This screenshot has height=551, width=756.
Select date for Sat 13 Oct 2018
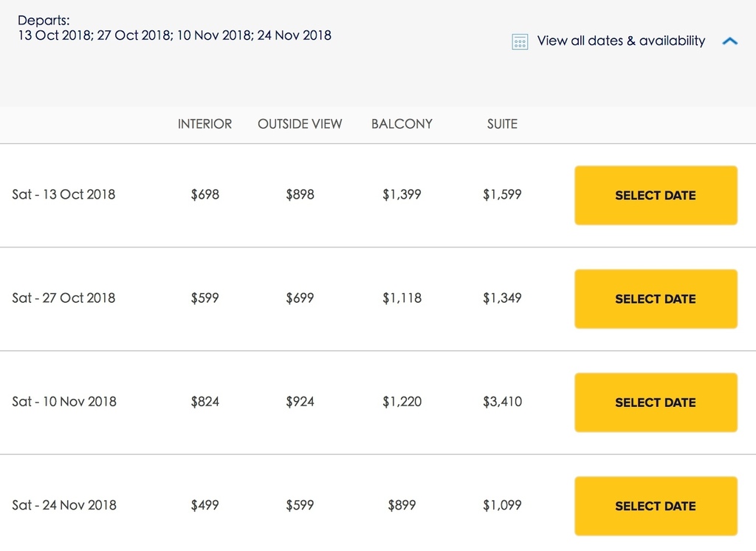tap(656, 196)
